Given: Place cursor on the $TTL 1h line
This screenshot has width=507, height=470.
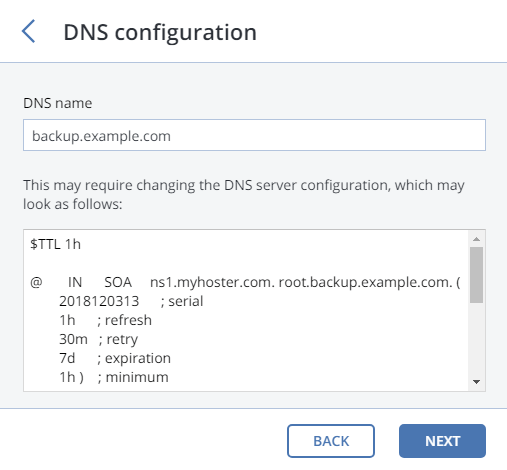Looking at the screenshot, I should 55,244.
